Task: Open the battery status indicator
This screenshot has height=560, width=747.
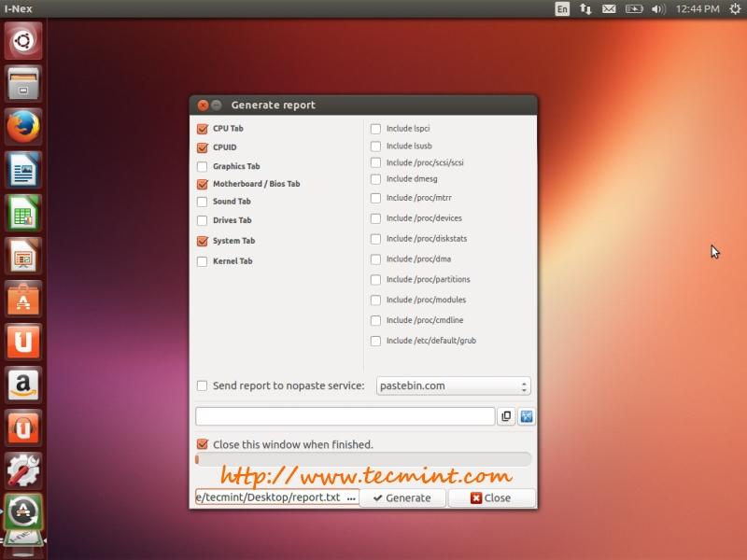Action: (634, 9)
